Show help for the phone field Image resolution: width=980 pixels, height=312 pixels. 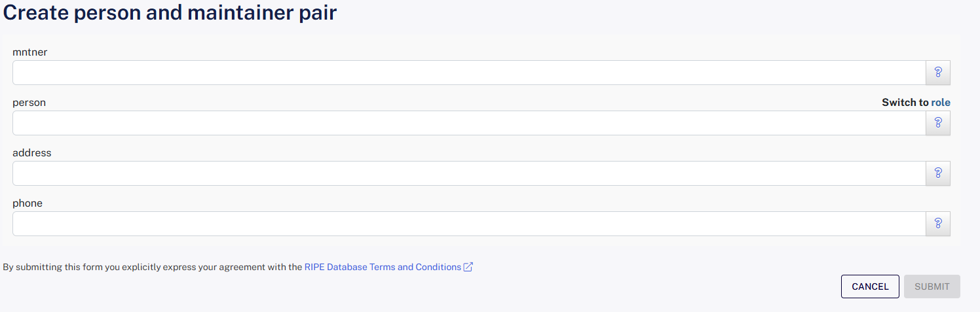(937, 224)
